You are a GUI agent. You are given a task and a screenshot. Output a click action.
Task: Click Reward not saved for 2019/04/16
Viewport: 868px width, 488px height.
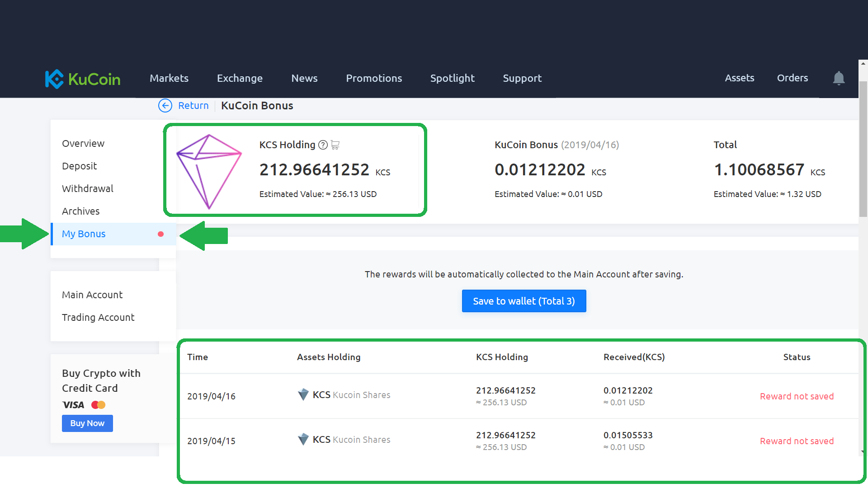point(797,396)
